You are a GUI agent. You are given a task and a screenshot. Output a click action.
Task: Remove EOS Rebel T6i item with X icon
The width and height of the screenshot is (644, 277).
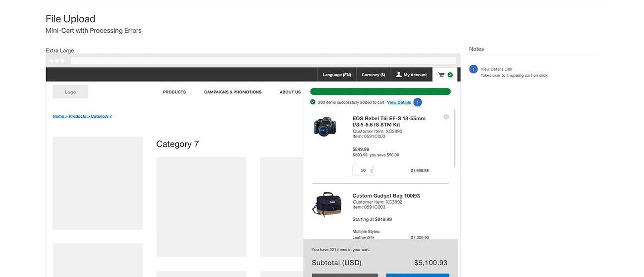pos(446,117)
